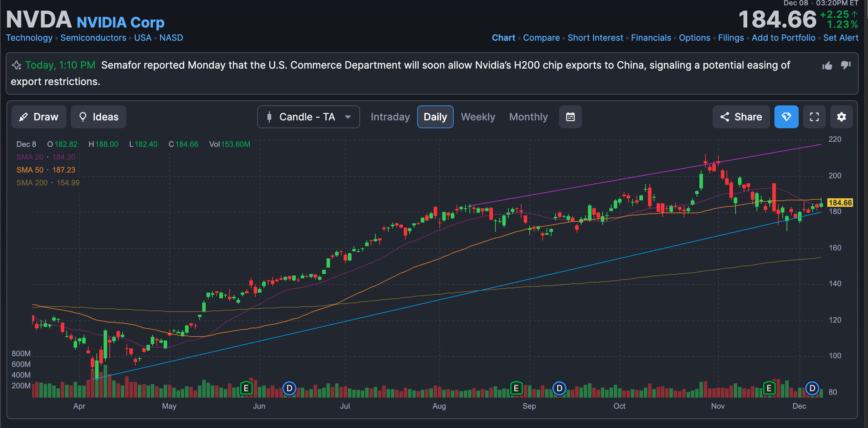Open the chart settings gear
The height and width of the screenshot is (428, 868).
(x=842, y=117)
